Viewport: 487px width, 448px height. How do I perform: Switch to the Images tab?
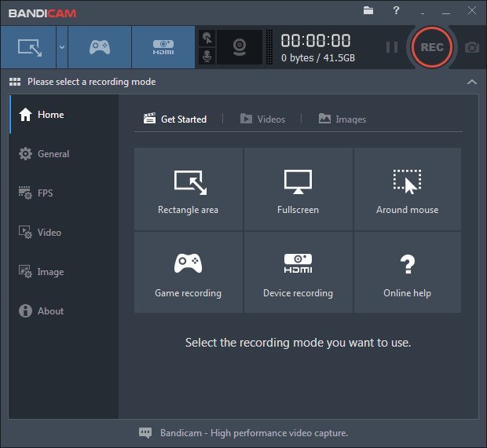point(342,119)
